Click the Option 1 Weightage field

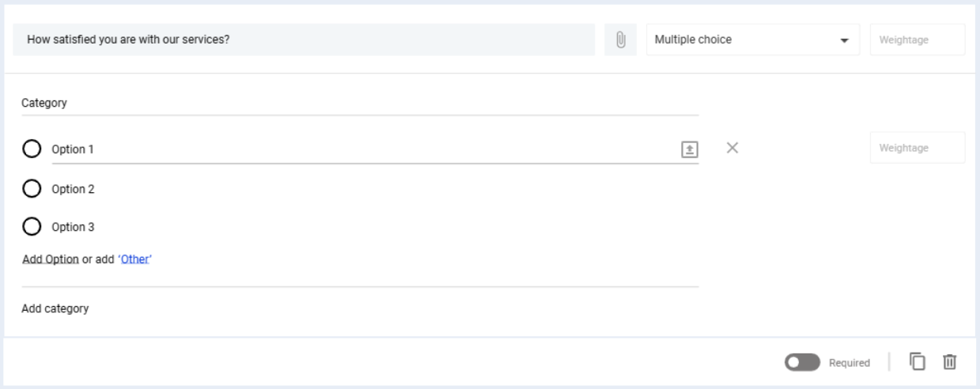tap(917, 148)
